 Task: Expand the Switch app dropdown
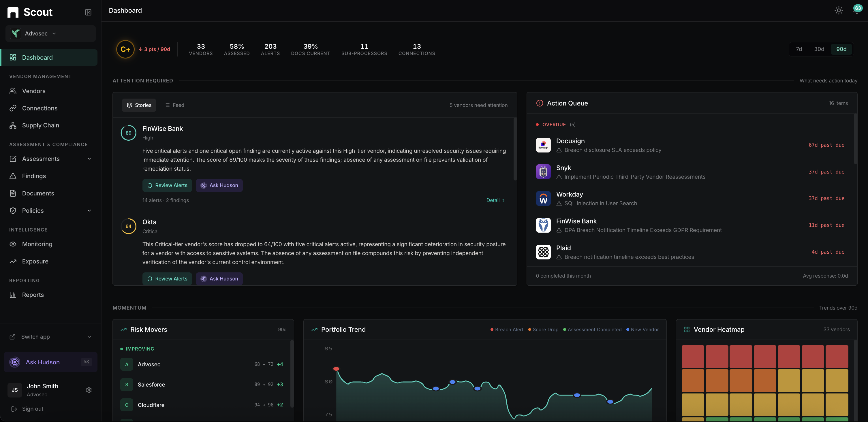[x=50, y=337]
